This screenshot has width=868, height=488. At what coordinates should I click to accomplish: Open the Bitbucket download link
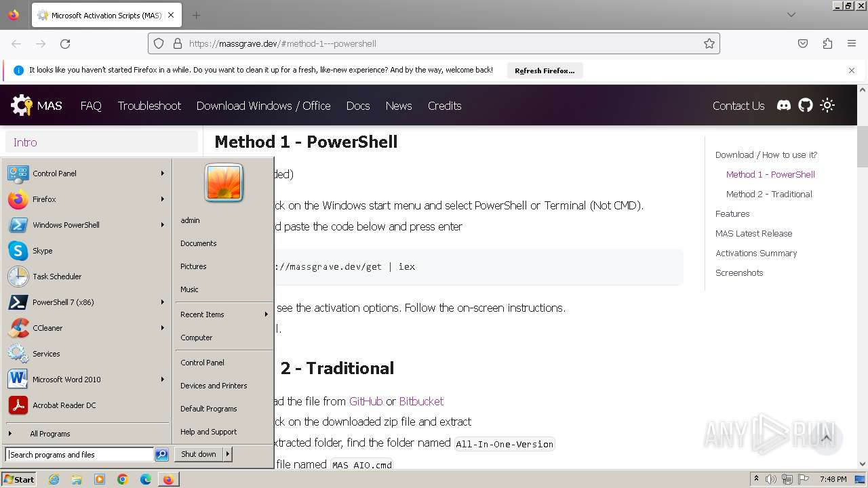[x=421, y=401]
